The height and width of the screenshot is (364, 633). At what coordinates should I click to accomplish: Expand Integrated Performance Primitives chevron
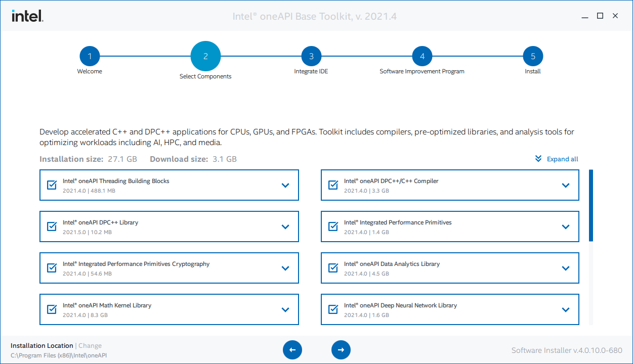click(x=566, y=227)
